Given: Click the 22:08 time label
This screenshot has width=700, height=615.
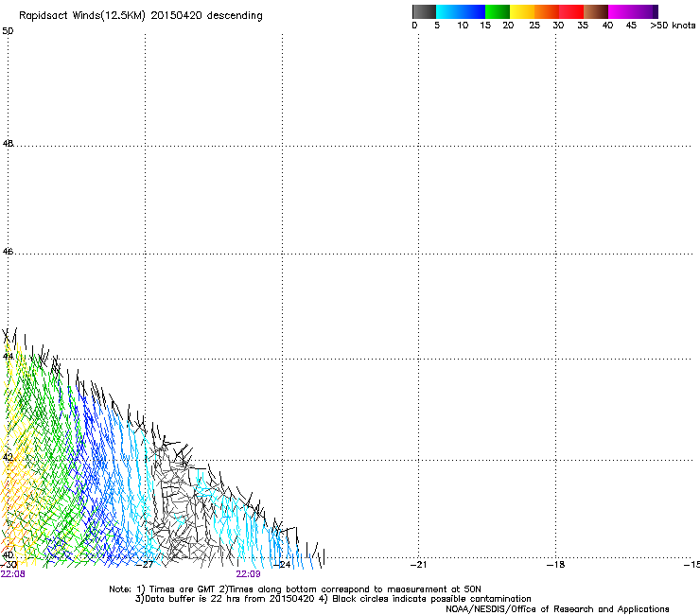Looking at the screenshot, I should (13, 574).
